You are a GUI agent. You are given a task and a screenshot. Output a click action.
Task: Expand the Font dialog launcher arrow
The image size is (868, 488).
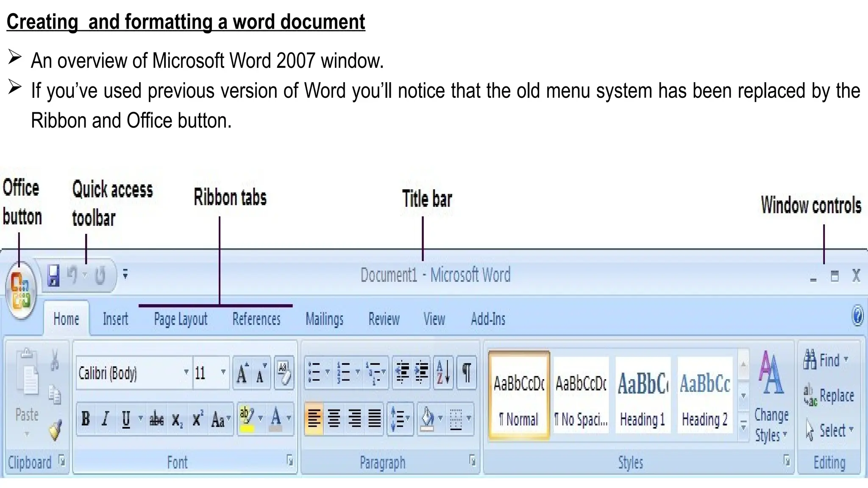289,460
